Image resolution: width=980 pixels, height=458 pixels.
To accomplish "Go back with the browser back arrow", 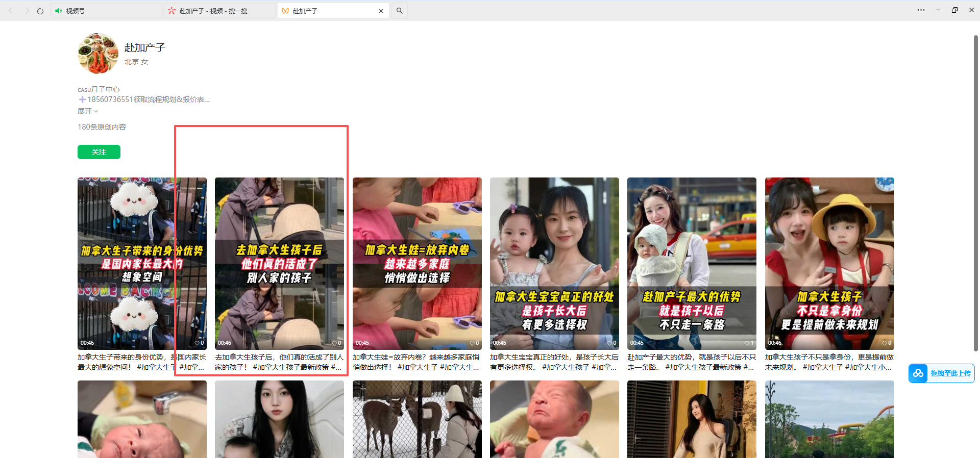I will [11, 11].
